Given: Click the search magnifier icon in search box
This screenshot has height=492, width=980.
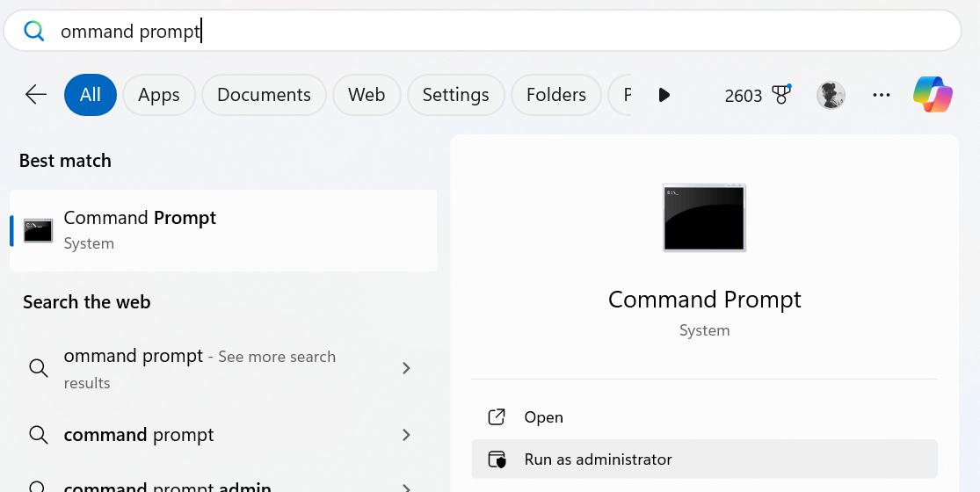Looking at the screenshot, I should coord(34,32).
